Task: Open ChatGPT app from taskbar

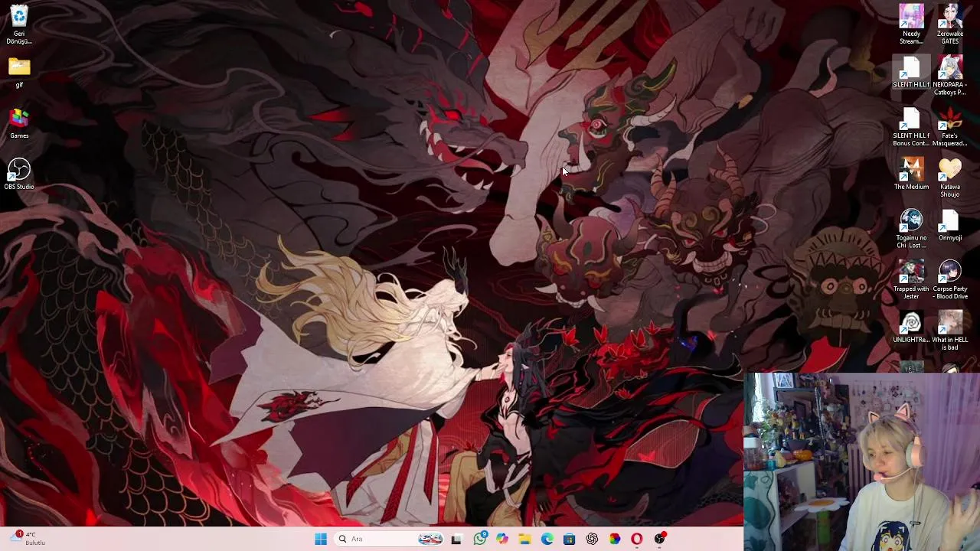Action: point(592,539)
